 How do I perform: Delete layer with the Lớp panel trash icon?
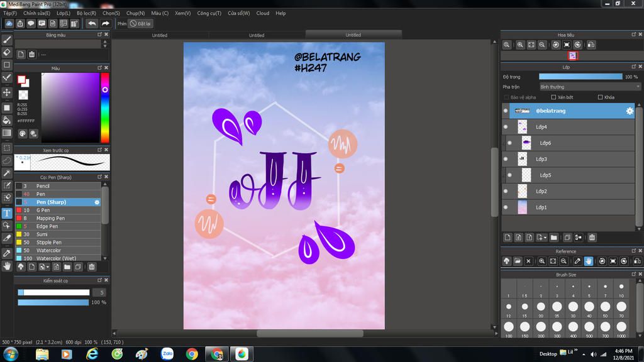tap(592, 237)
